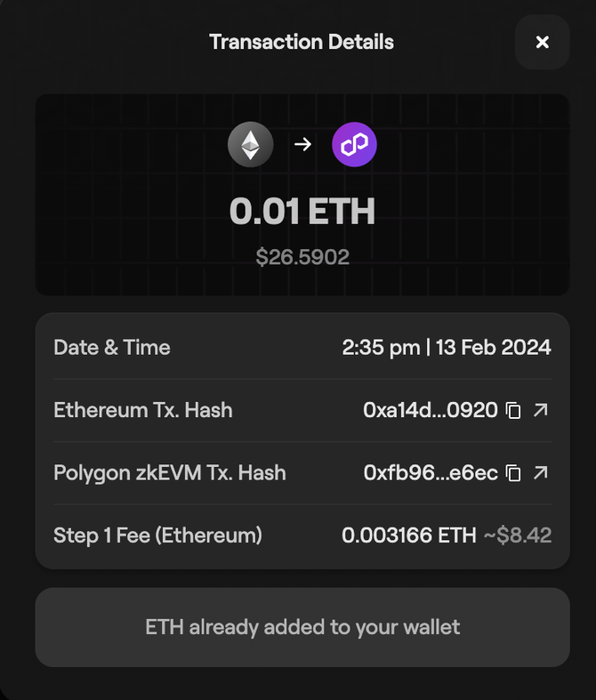Open Ethereum transaction in block explorer
596x700 pixels.
tap(540, 410)
